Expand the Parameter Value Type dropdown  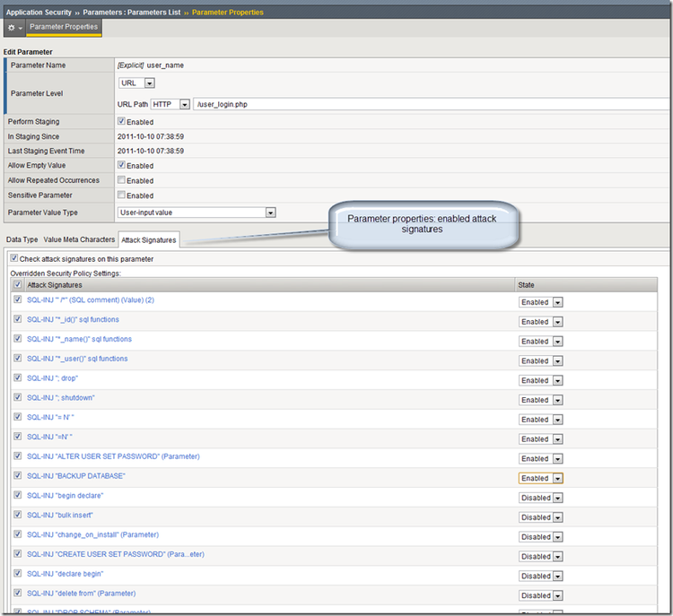(197, 213)
